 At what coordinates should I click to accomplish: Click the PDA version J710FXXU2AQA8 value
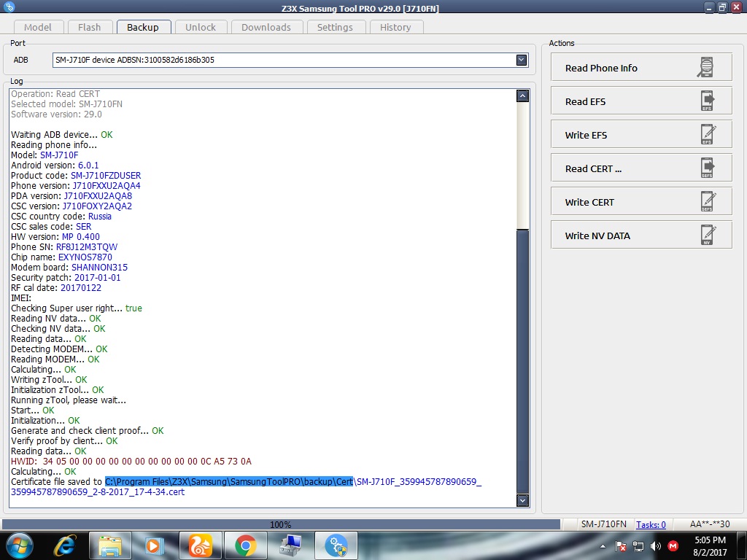(x=98, y=195)
